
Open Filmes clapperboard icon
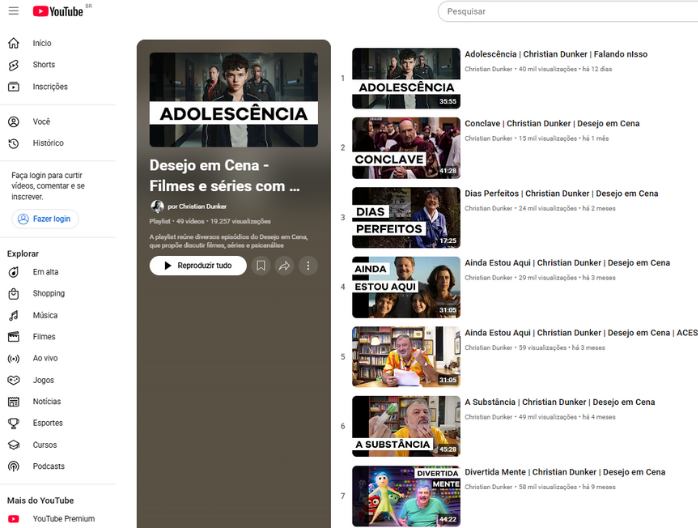pos(14,337)
